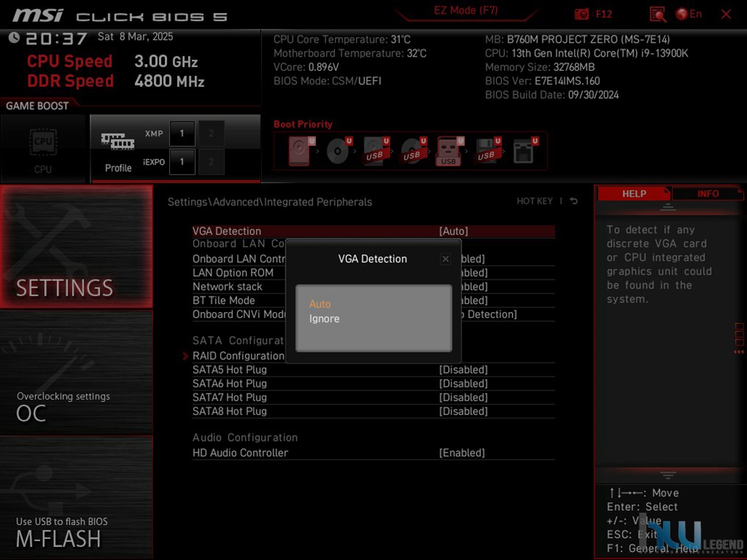The image size is (747, 560).
Task: Change SATA7 Hot Plug [Disabled] value
Action: click(463, 397)
